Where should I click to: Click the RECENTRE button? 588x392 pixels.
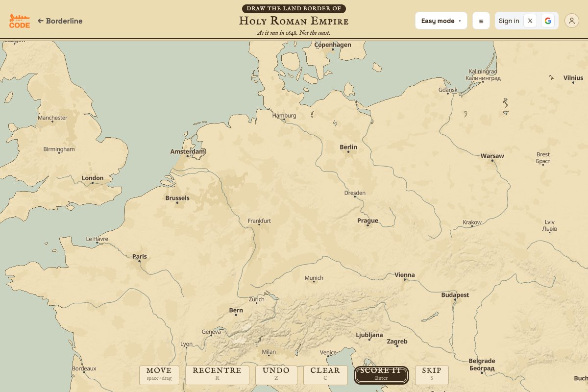(217, 375)
